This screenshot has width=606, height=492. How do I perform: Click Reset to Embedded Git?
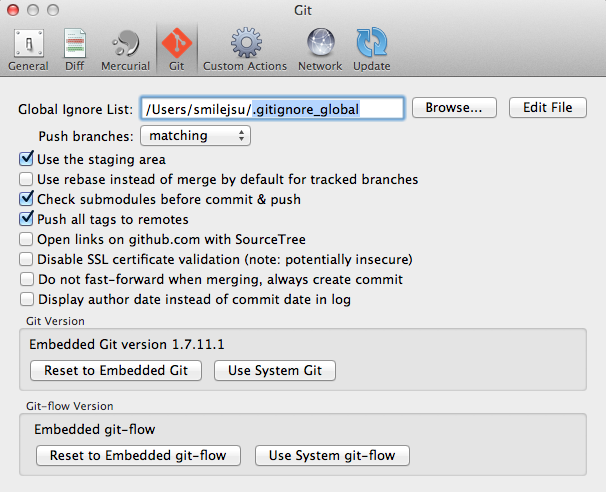pos(116,370)
